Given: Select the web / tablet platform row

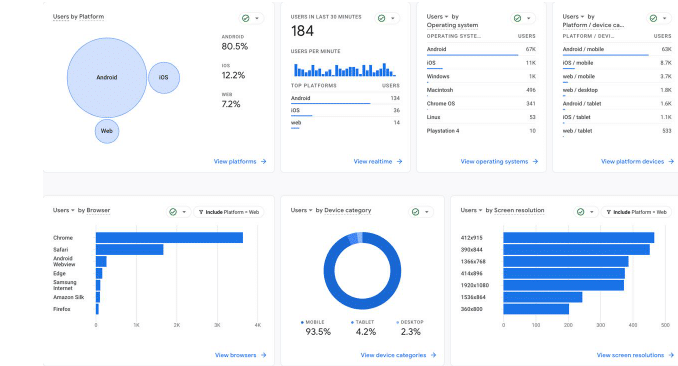Looking at the screenshot, I should pyautogui.click(x=617, y=131).
